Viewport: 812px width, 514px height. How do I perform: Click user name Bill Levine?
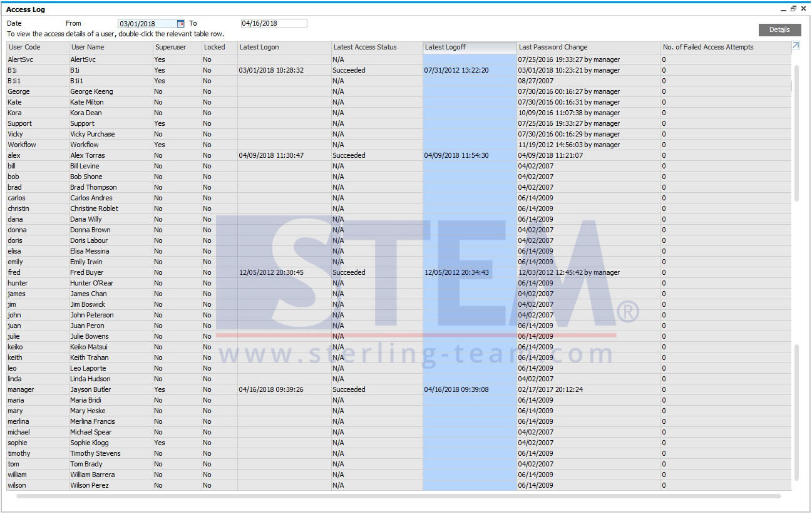85,166
